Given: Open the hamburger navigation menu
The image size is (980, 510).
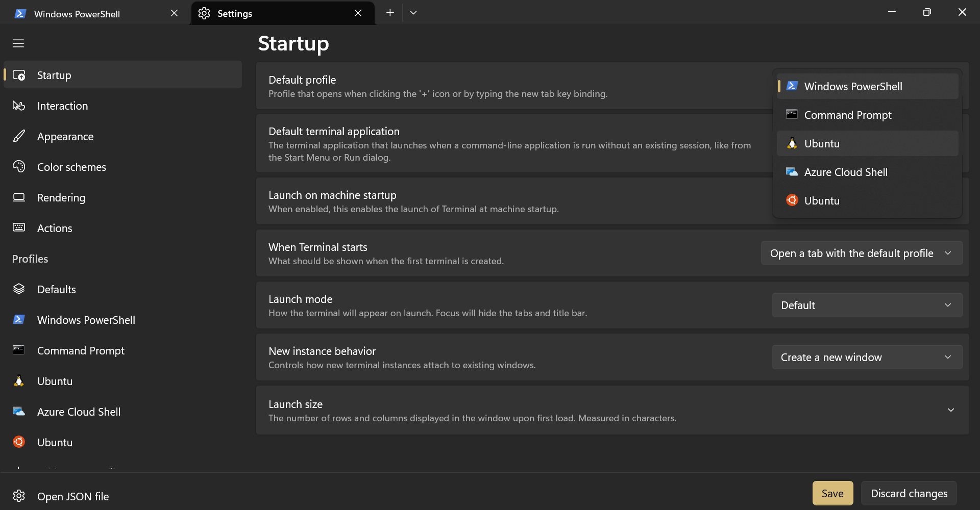Looking at the screenshot, I should (18, 43).
